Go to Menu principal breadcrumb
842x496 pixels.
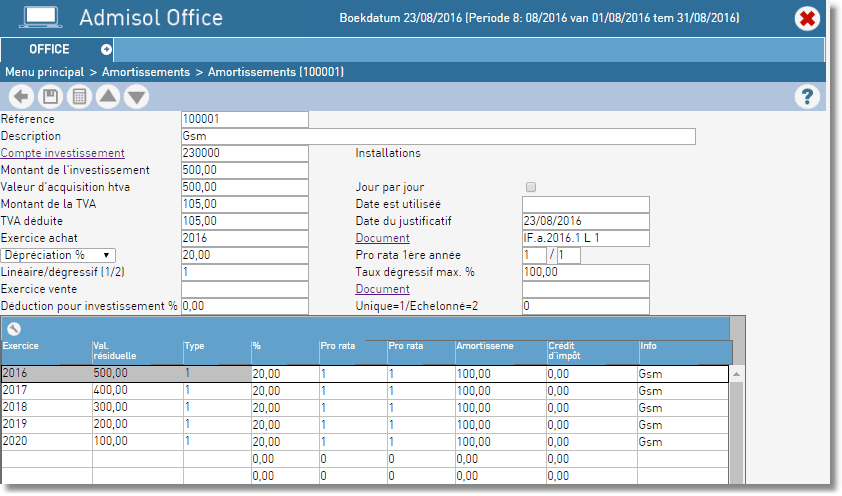coord(45,72)
